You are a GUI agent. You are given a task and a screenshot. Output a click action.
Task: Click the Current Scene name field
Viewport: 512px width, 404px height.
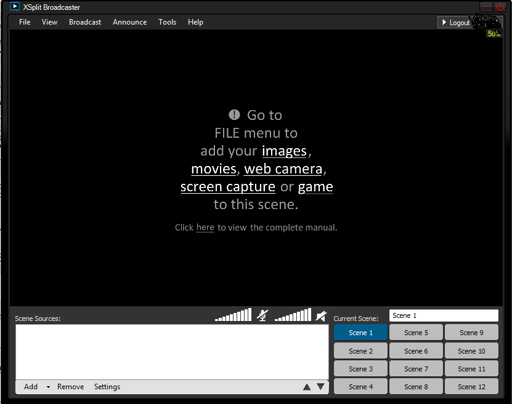444,315
